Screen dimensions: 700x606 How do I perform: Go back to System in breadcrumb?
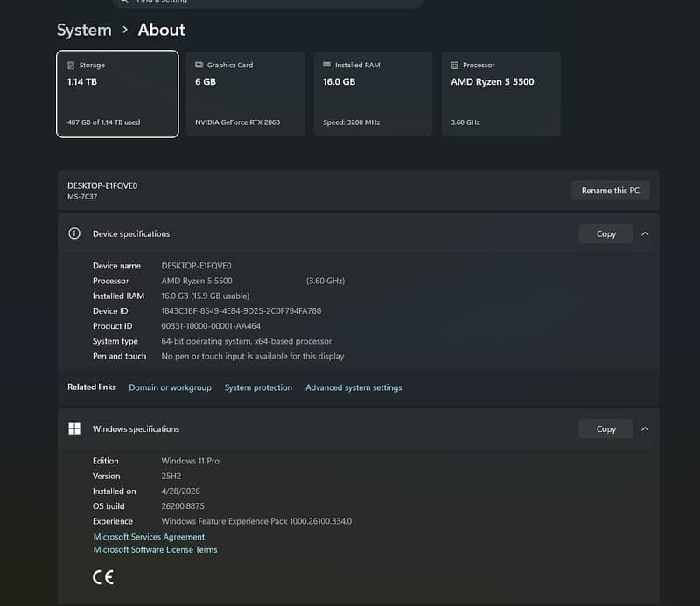pyautogui.click(x=84, y=30)
